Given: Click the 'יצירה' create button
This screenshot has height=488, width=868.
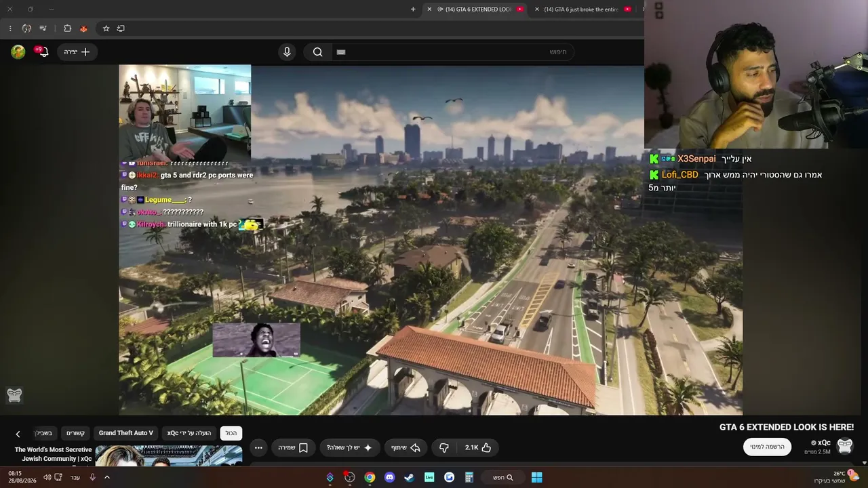Looking at the screenshot, I should pyautogui.click(x=77, y=52).
